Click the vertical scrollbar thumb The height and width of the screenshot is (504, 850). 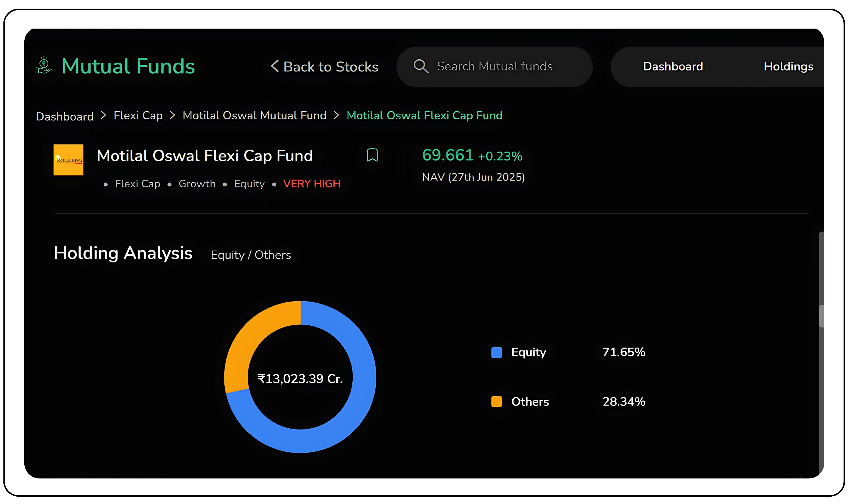(821, 316)
